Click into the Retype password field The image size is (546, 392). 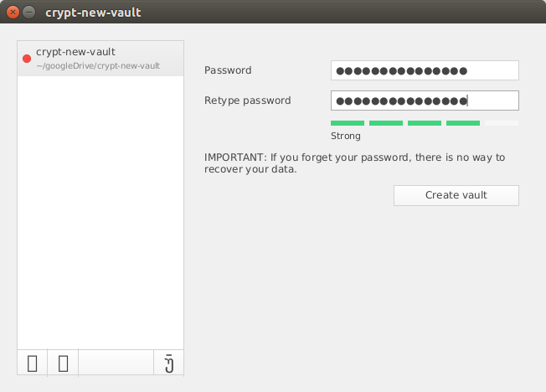click(x=425, y=101)
